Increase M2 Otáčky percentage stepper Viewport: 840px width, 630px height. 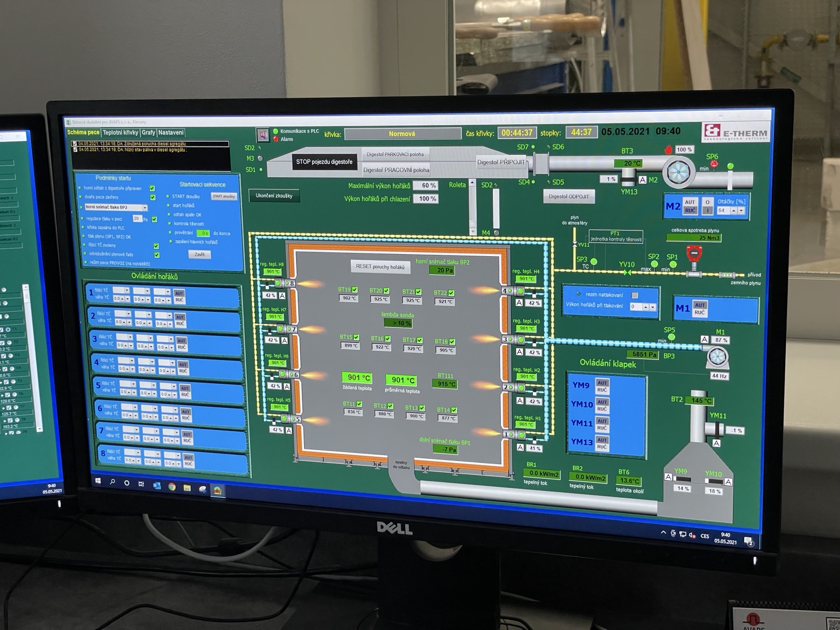[x=733, y=211]
